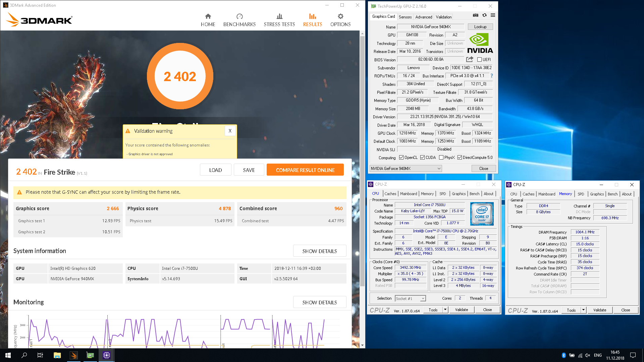Open the RESULTS section in 3DMark
Viewport: 644px width, 362px height.
pos(313,20)
